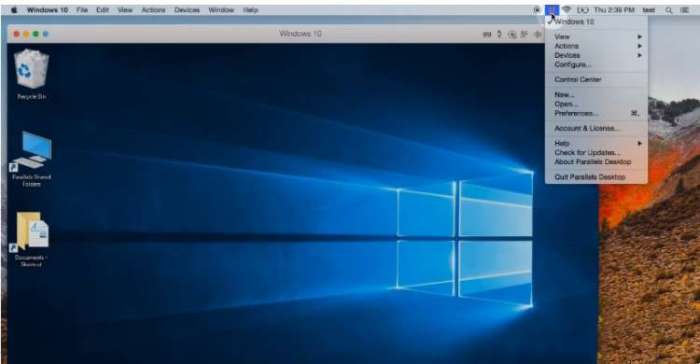Select the Parallels Shared Folders icon
The width and height of the screenshot is (700, 364).
coord(31,159)
